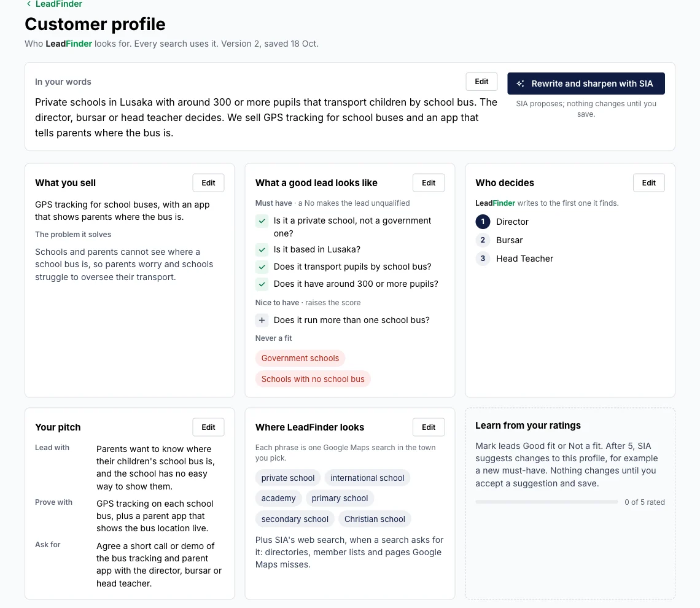Click the secondary school search chip
The width and height of the screenshot is (700, 608).
[x=295, y=519]
